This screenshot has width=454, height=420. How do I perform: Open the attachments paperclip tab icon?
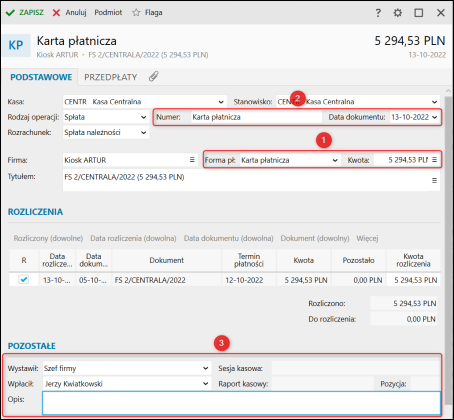[153, 77]
